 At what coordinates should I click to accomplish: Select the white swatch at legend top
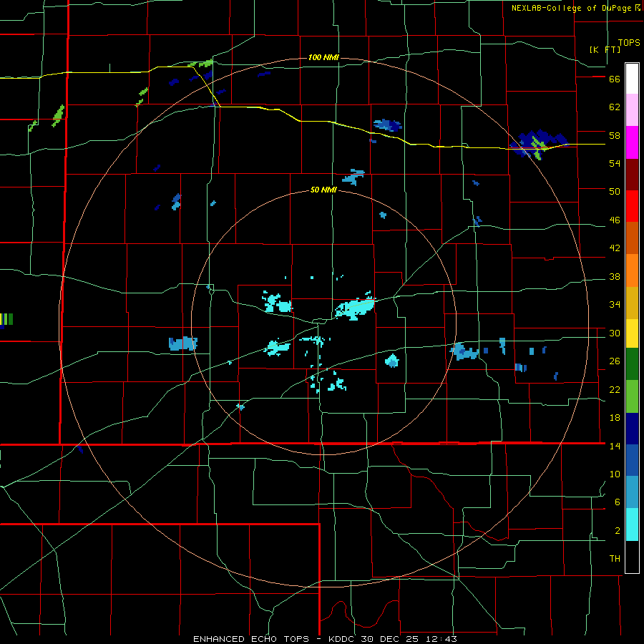pyautogui.click(x=632, y=79)
